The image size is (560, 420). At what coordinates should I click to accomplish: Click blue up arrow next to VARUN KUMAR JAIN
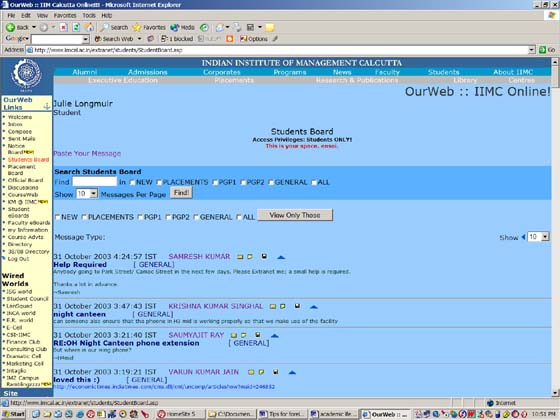tap(292, 372)
